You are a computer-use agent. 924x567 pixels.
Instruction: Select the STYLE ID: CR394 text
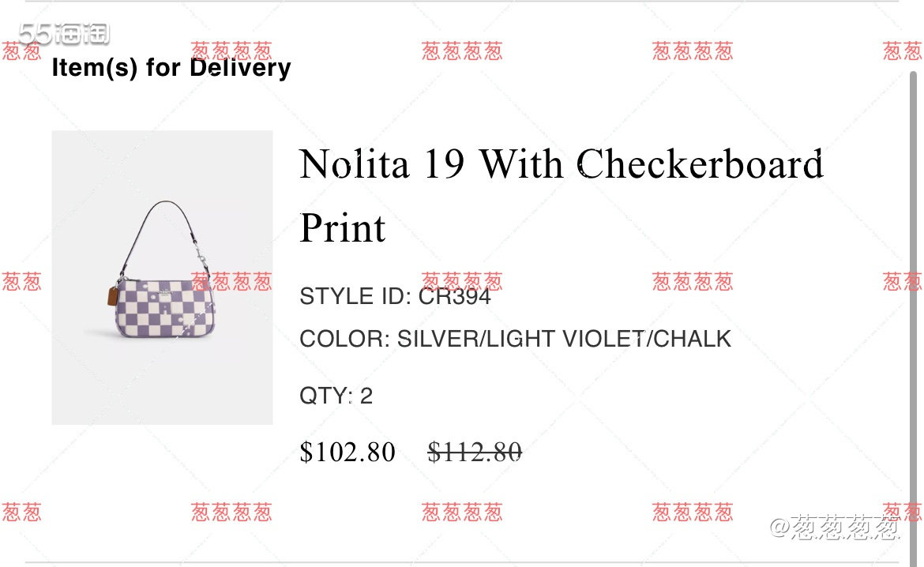point(395,297)
